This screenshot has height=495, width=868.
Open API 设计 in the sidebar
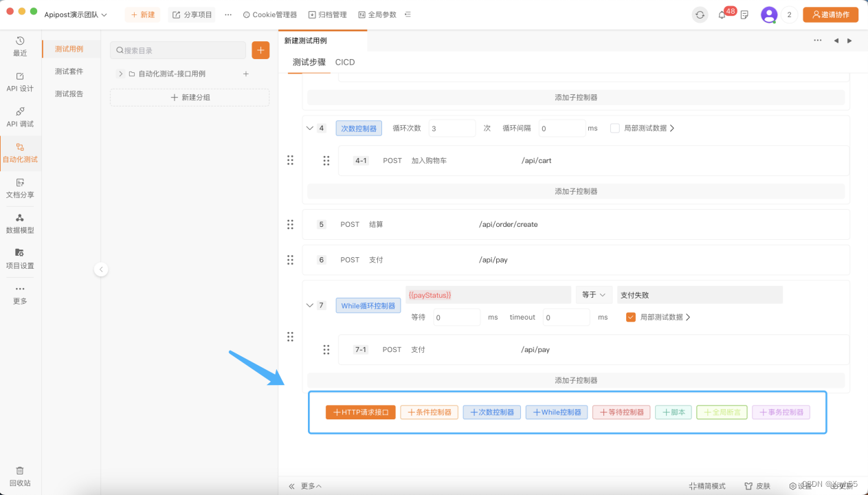(20, 82)
